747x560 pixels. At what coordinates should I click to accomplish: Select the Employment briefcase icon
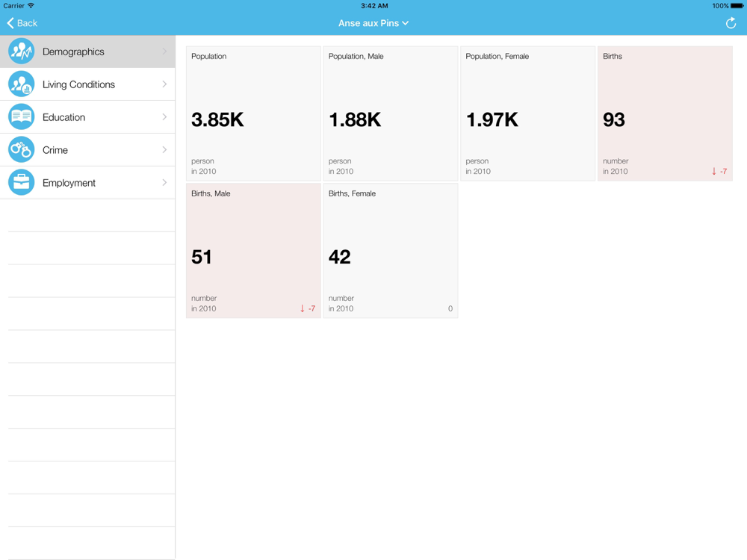coord(22,182)
